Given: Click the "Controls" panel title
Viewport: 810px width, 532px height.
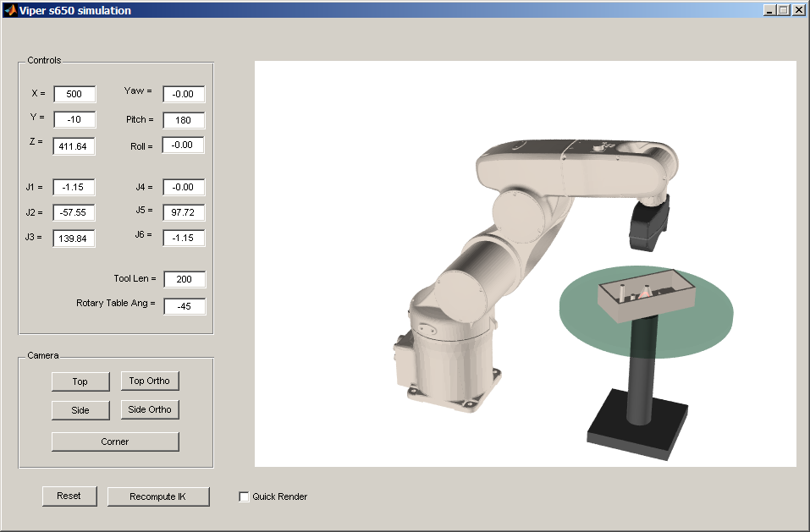Looking at the screenshot, I should coord(44,60).
